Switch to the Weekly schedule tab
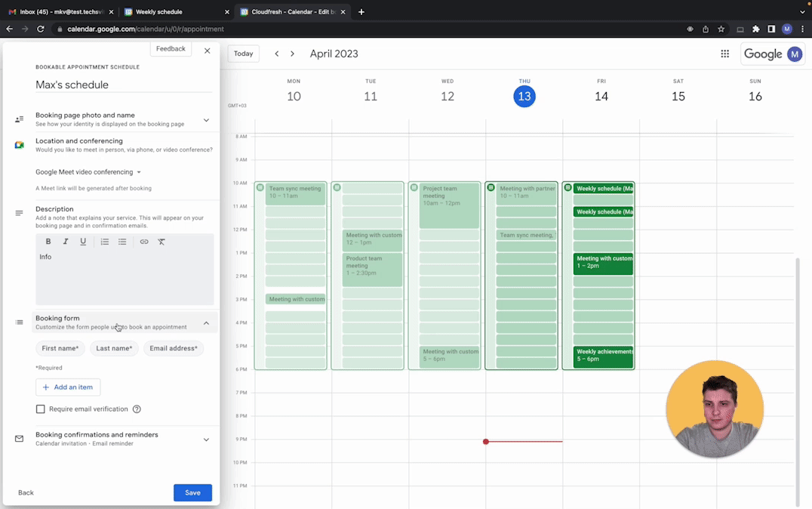 [176, 12]
